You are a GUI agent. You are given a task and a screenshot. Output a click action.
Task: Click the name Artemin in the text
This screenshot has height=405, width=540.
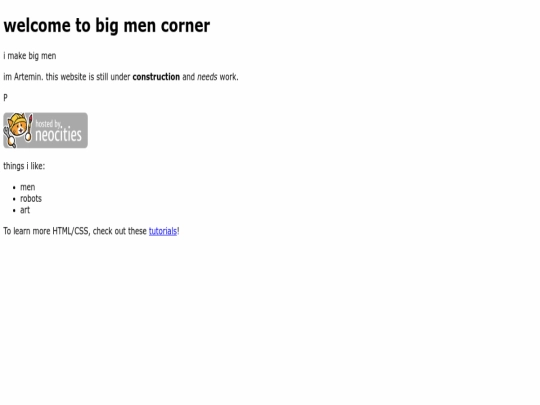28,77
